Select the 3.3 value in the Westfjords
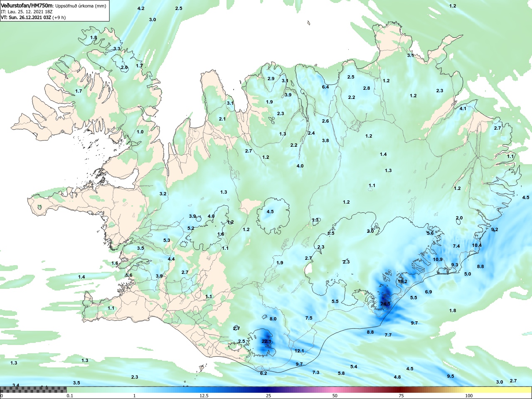The image size is (532, 399). (117, 49)
